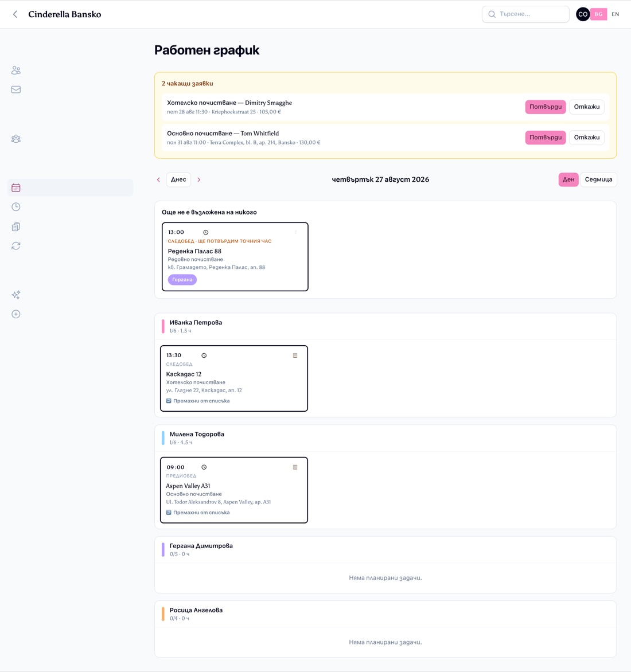Open the clipboard documents icon in sidebar
The image size is (631, 672).
point(16,226)
